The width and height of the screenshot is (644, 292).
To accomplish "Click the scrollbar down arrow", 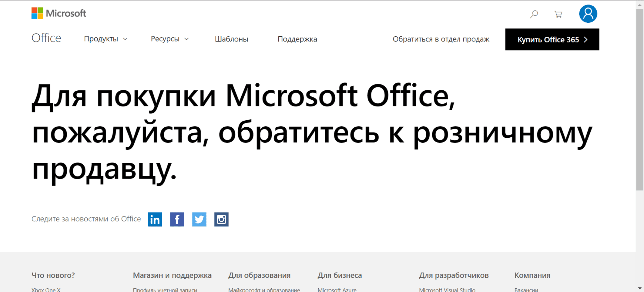I will tap(640, 288).
